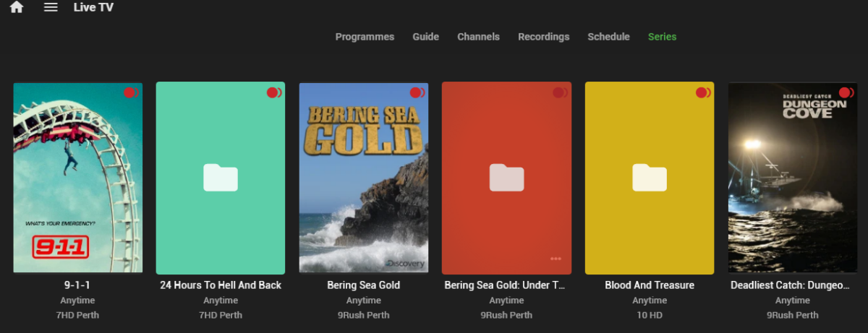
Task: Click "9Rush Perth" under Bering Sea Gold: Under T...
Action: [506, 315]
